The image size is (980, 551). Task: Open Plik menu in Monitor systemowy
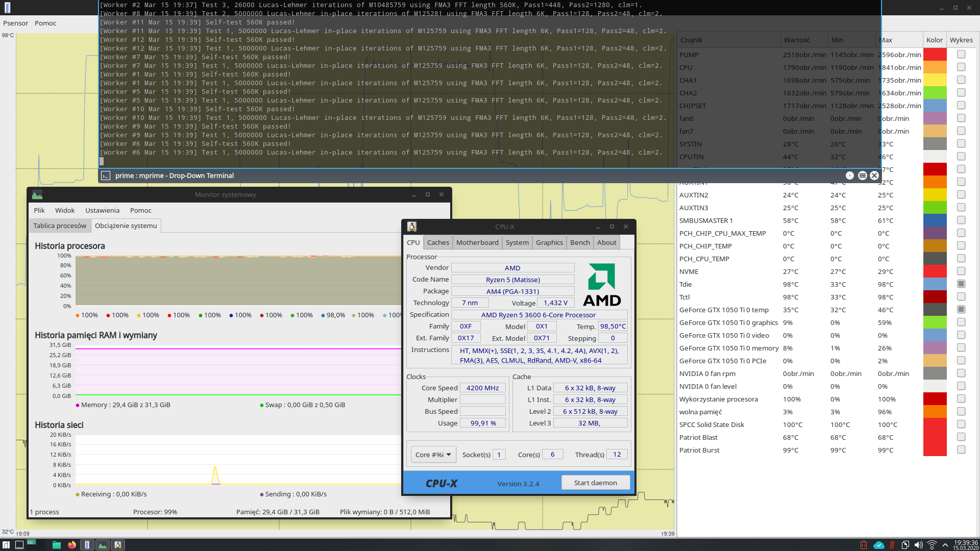coord(39,210)
